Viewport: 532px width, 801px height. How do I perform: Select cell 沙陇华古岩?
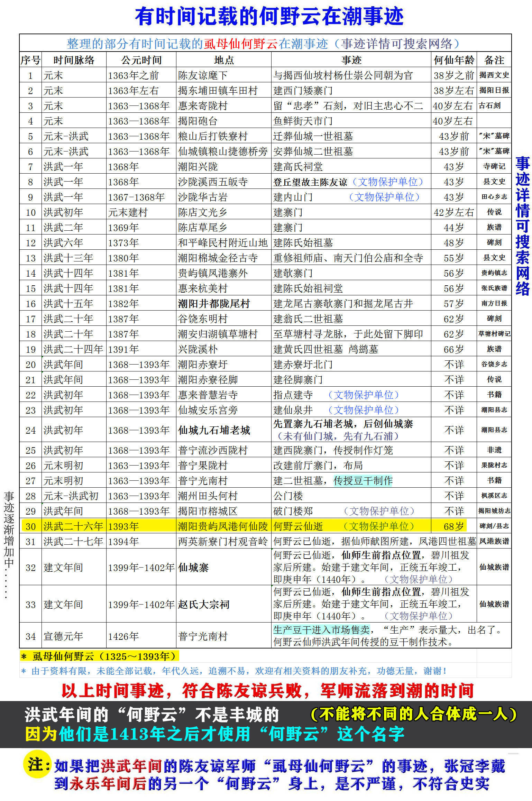(x=224, y=197)
